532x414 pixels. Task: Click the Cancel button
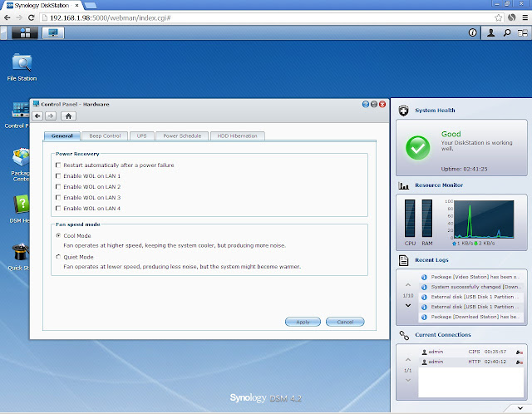[345, 322]
